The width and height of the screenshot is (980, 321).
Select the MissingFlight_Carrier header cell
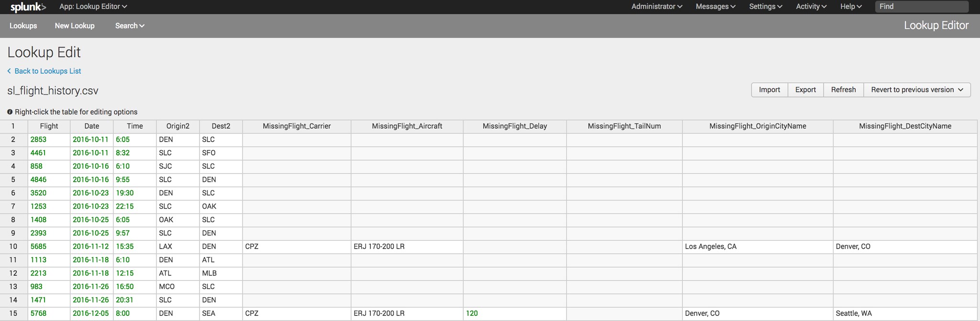coord(297,126)
